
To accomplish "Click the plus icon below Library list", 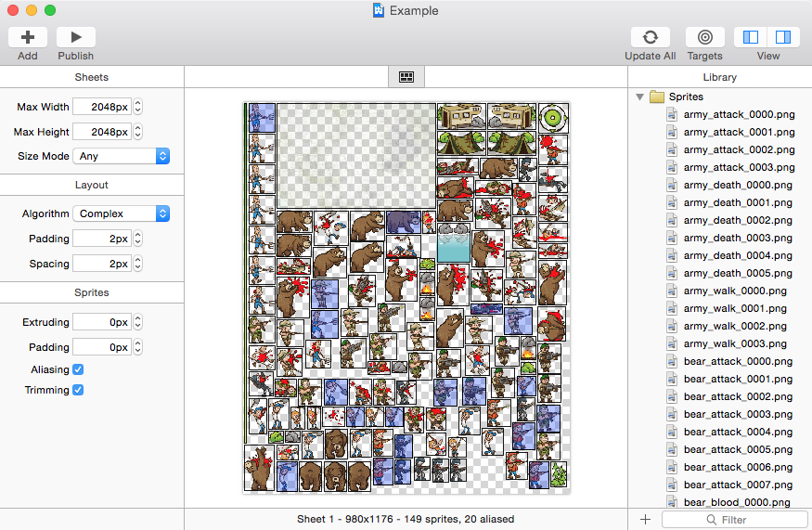I will pos(645,519).
